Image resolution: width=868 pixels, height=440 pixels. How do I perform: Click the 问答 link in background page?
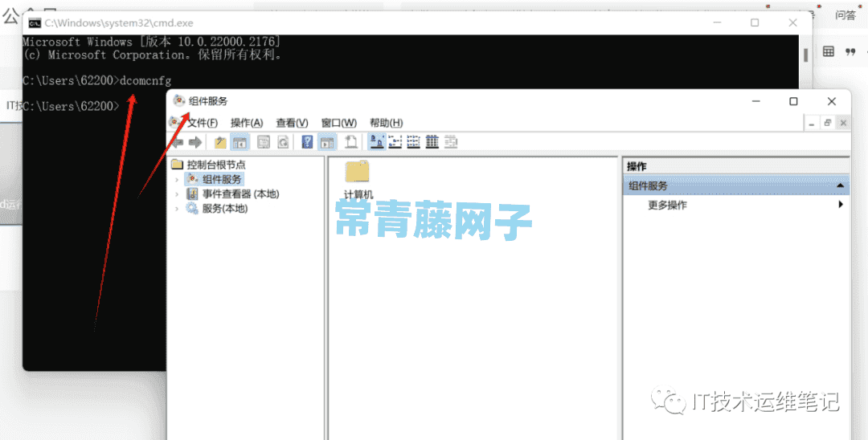[x=845, y=15]
